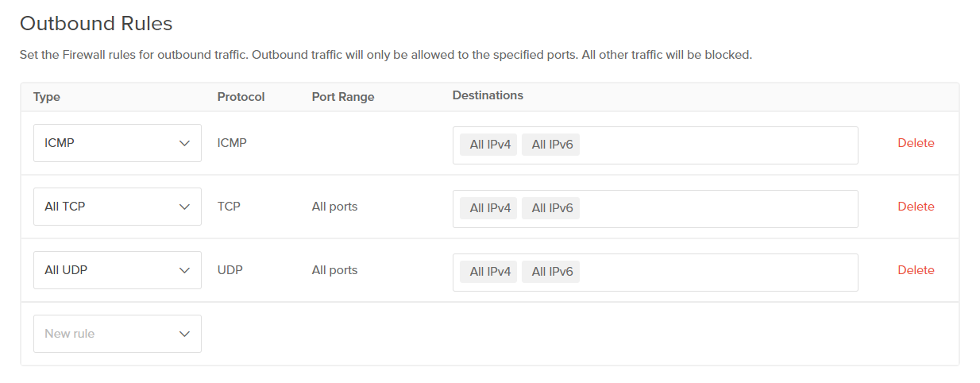The image size is (980, 383).
Task: Delete the TCP outbound rule
Action: 916,207
